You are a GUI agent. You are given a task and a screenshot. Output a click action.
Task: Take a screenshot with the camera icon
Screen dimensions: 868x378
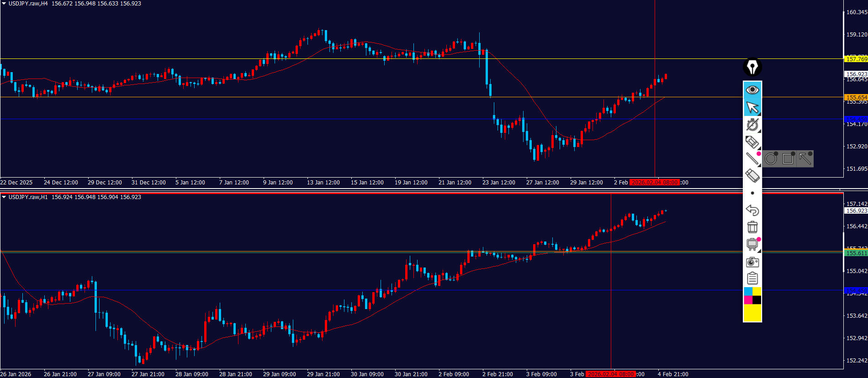pos(752,262)
